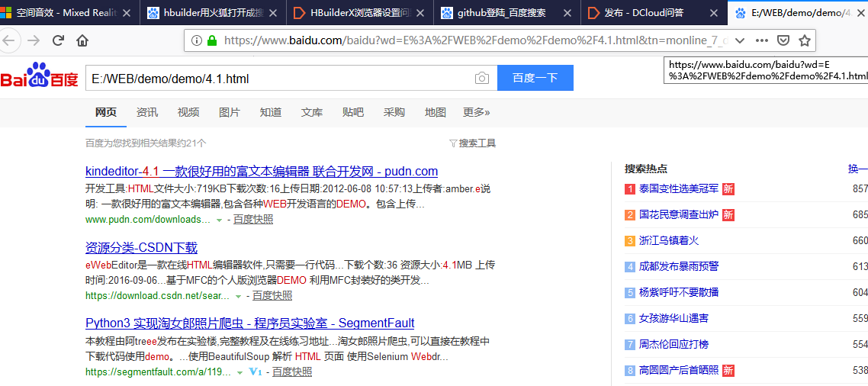Viewport: 868px width, 386px height.
Task: Open hot search 女孩游华山遇害
Action: click(674, 318)
